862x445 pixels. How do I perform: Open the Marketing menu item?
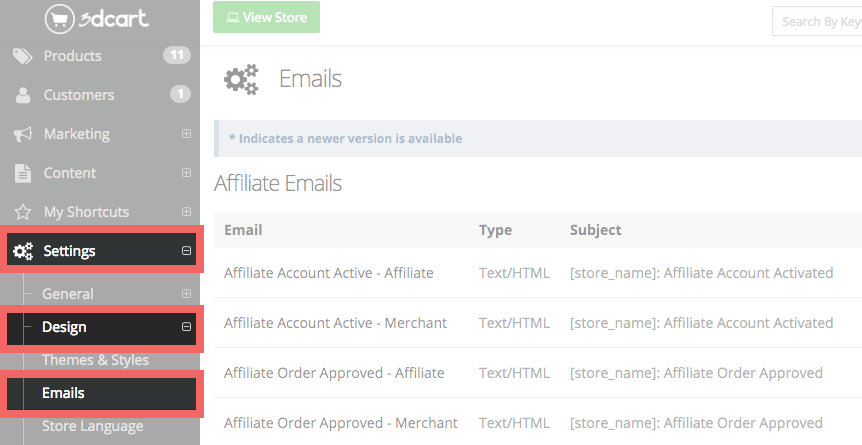(x=76, y=134)
